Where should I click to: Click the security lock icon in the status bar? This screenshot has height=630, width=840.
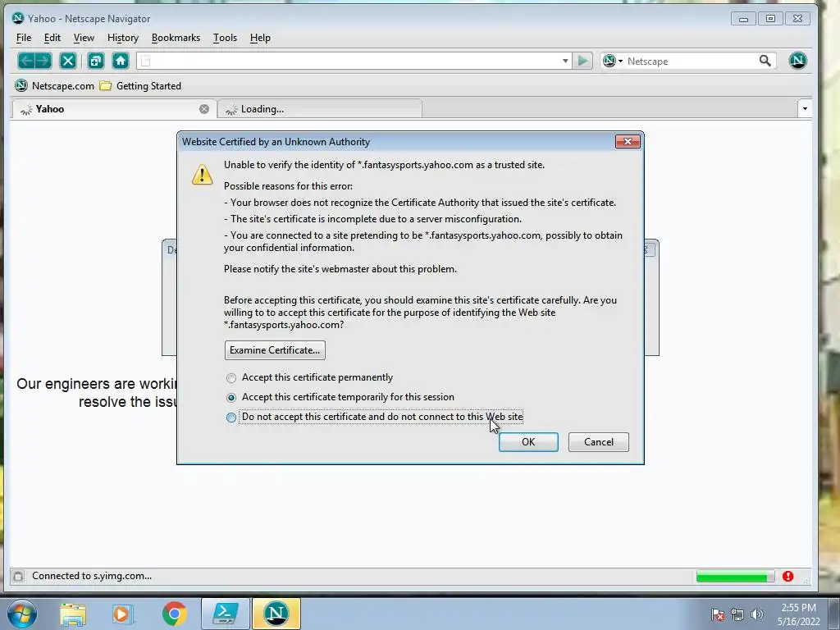18,577
